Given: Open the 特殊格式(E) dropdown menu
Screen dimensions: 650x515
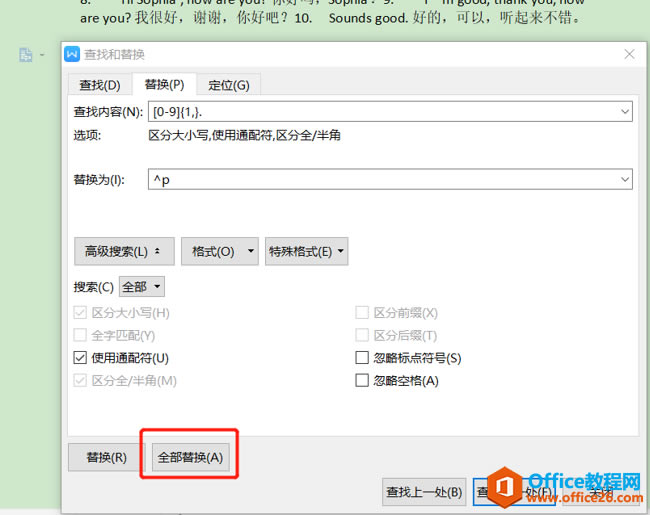Looking at the screenshot, I should 306,251.
